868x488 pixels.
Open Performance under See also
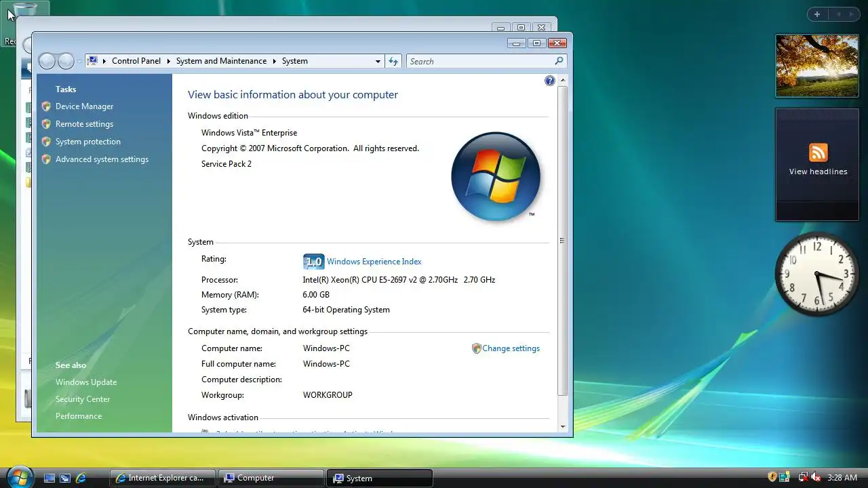point(79,416)
